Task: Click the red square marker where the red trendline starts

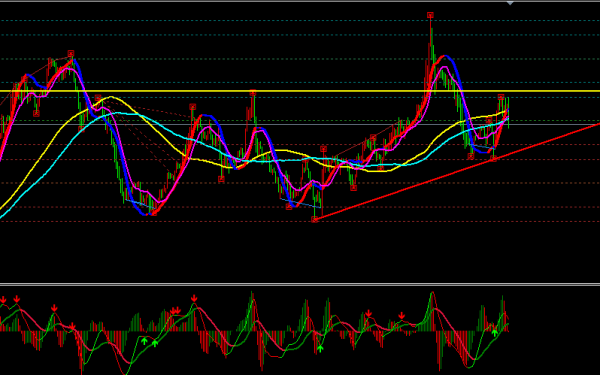Action: pyautogui.click(x=315, y=219)
